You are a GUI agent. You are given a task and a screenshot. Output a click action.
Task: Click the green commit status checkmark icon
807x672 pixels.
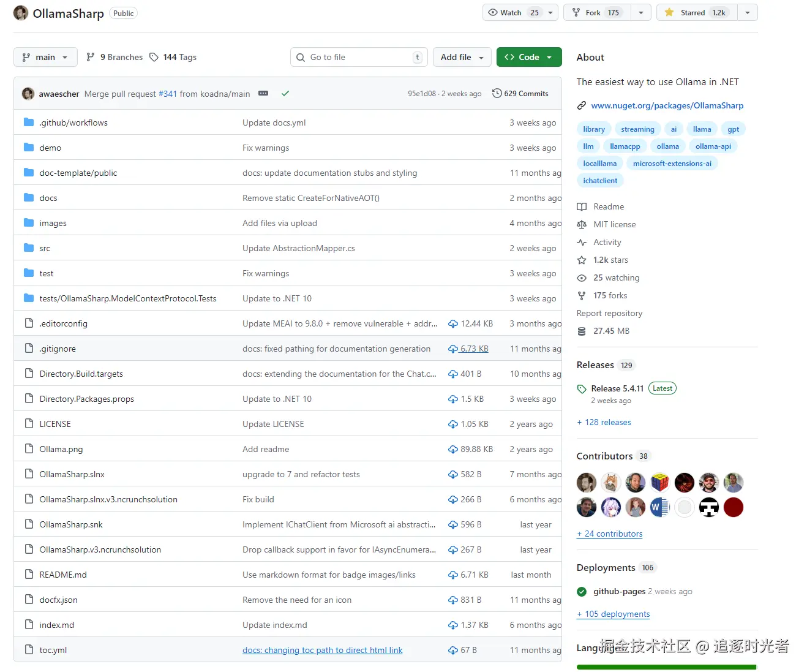coord(285,94)
